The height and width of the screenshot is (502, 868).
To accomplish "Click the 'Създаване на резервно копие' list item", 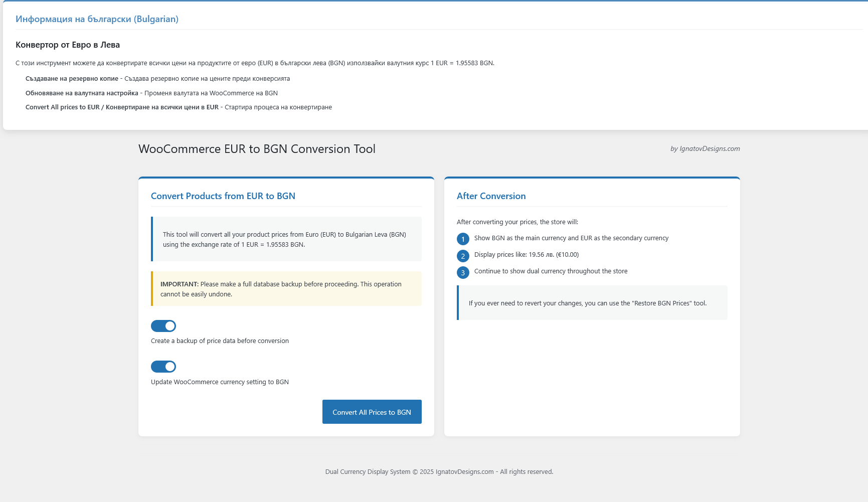I will (x=157, y=79).
